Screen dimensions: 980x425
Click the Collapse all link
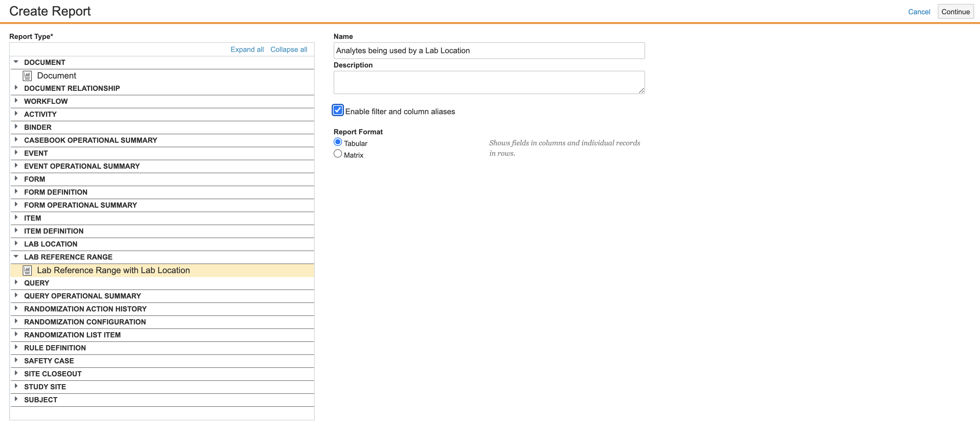[x=288, y=49]
